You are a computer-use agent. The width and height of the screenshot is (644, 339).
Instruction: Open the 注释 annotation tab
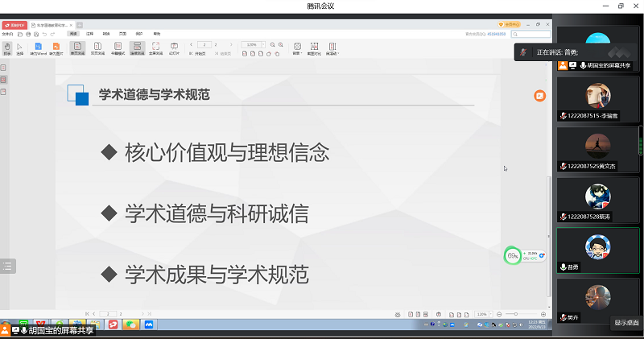pos(90,35)
